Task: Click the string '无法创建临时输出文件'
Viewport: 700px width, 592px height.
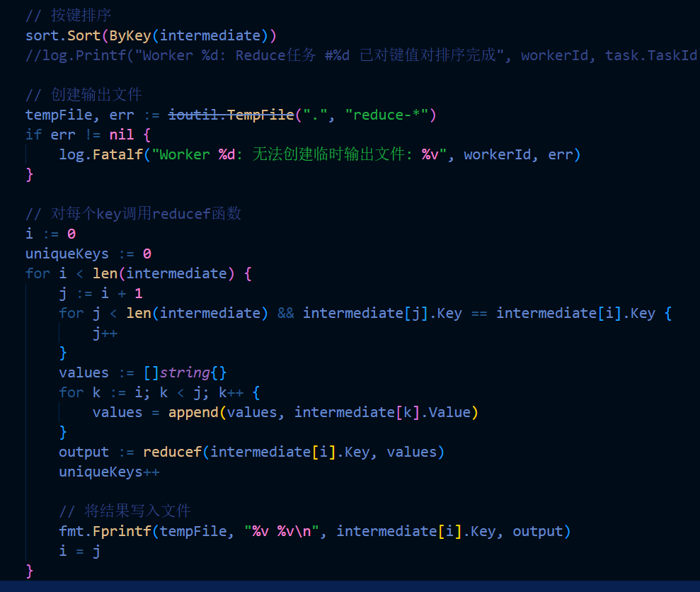Action: point(328,154)
